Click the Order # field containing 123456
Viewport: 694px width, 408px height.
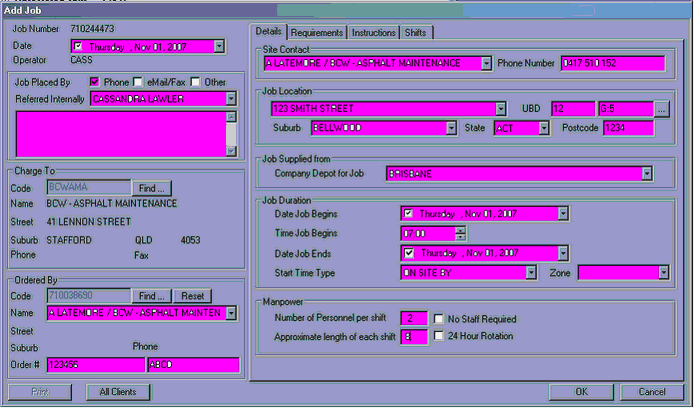coord(96,365)
